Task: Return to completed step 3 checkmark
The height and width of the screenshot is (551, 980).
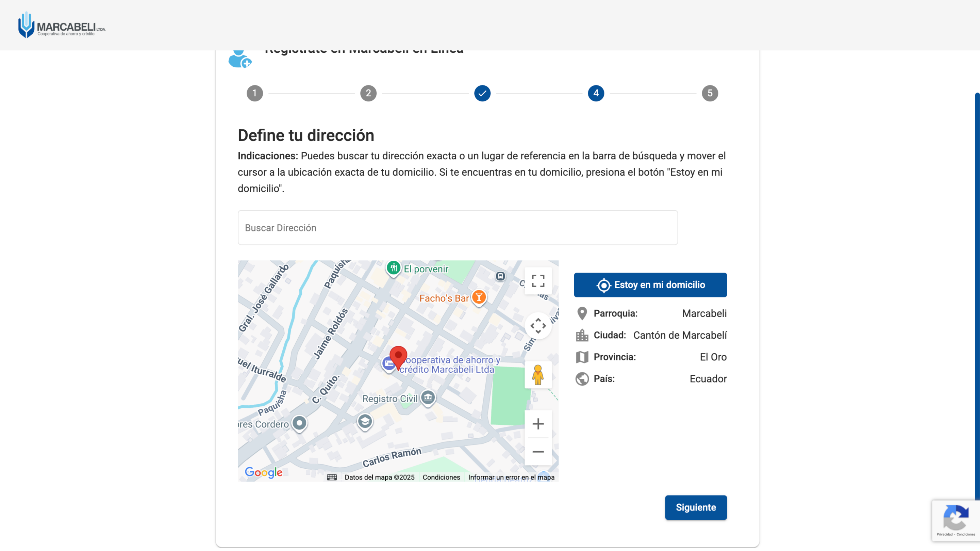Action: point(482,93)
